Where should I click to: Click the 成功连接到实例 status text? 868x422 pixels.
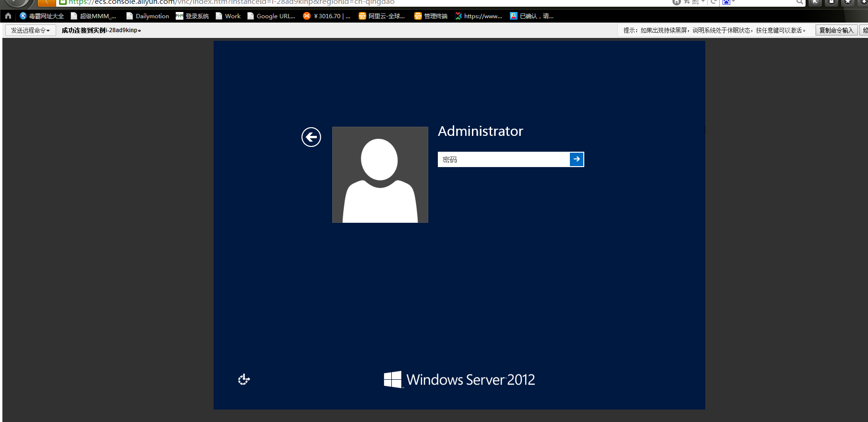coord(101,30)
